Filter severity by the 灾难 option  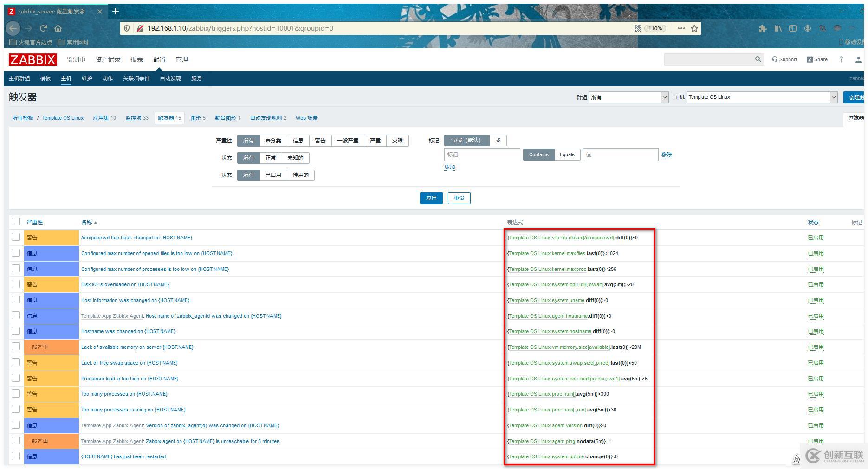click(x=397, y=141)
